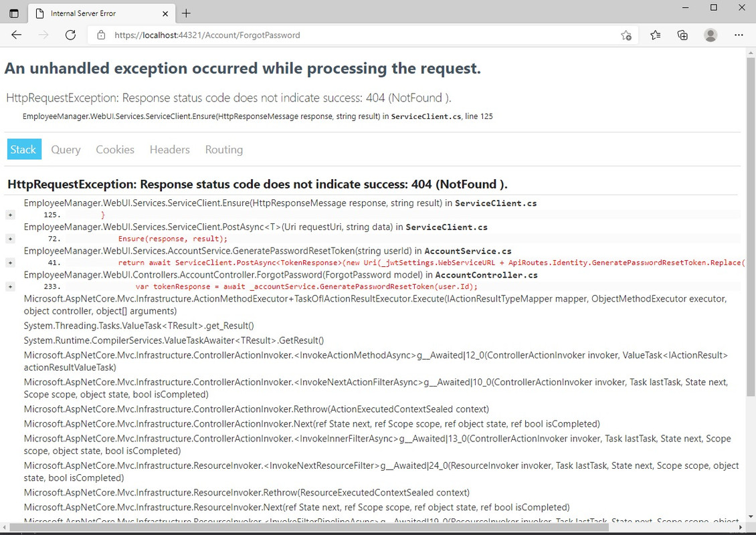
Task: Click the scroll up arrow
Action: (751, 52)
